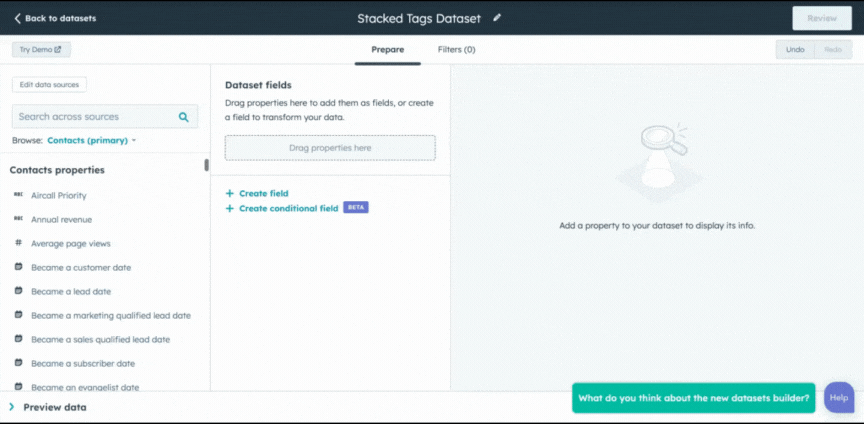Click the Contacts properties list scrollbar
The width and height of the screenshot is (864, 424).
click(207, 166)
